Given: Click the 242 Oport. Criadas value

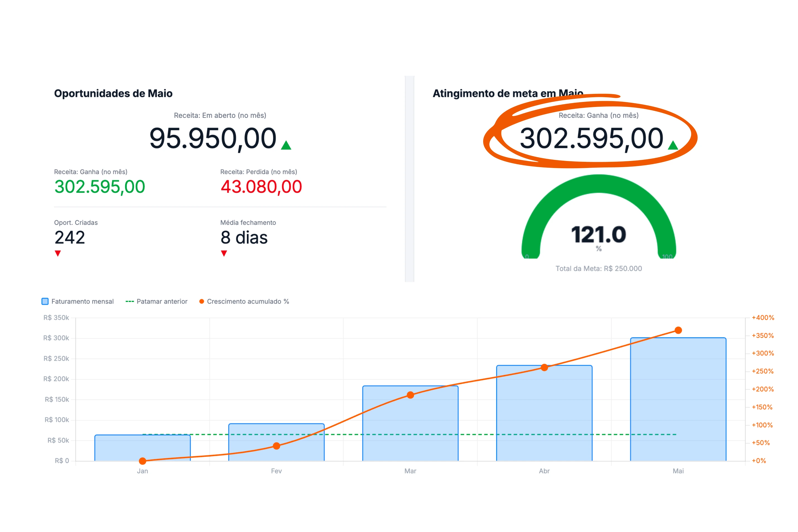Looking at the screenshot, I should pyautogui.click(x=70, y=238).
